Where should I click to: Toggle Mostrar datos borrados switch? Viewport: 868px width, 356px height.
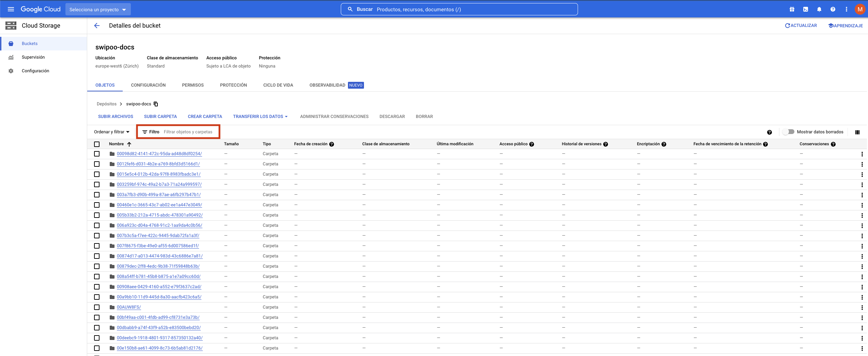[788, 132]
